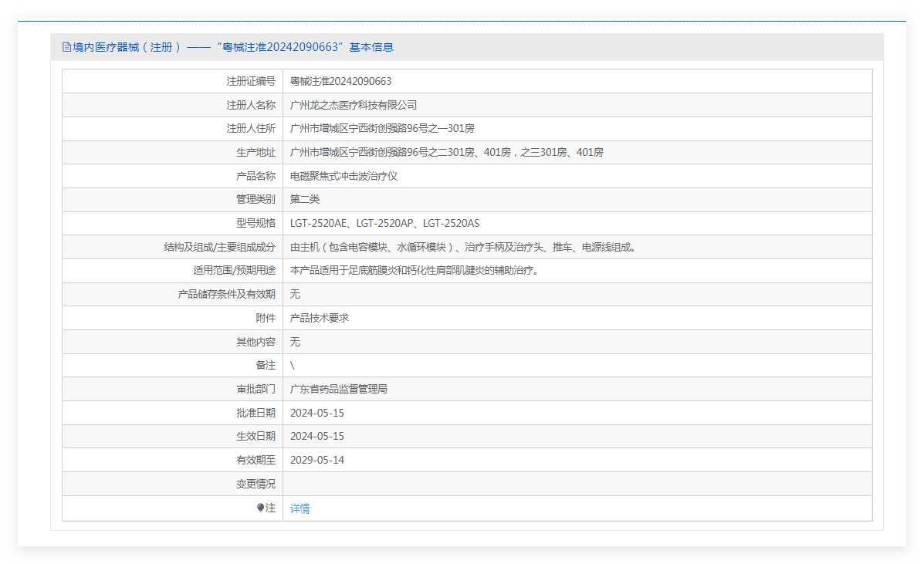The width and height of the screenshot is (924, 564).
Task: Click the bulb icon next to 注 label
Action: tap(260, 508)
